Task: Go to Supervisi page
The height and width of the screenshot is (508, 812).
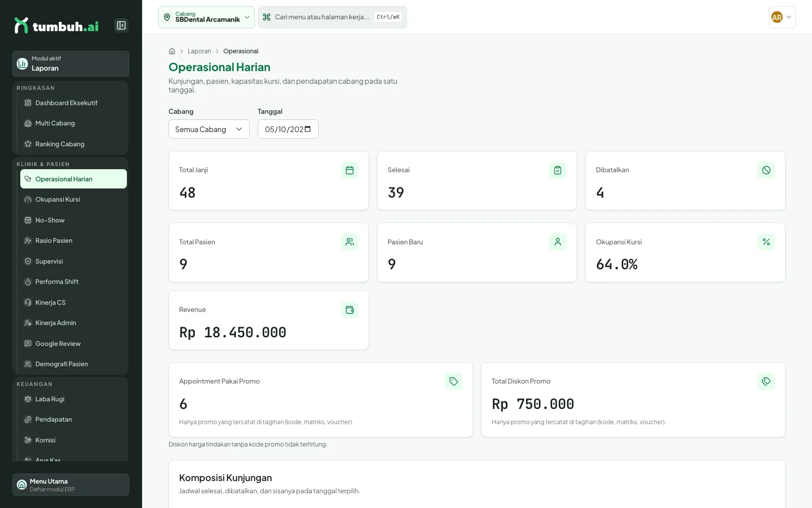Action: 74,261
